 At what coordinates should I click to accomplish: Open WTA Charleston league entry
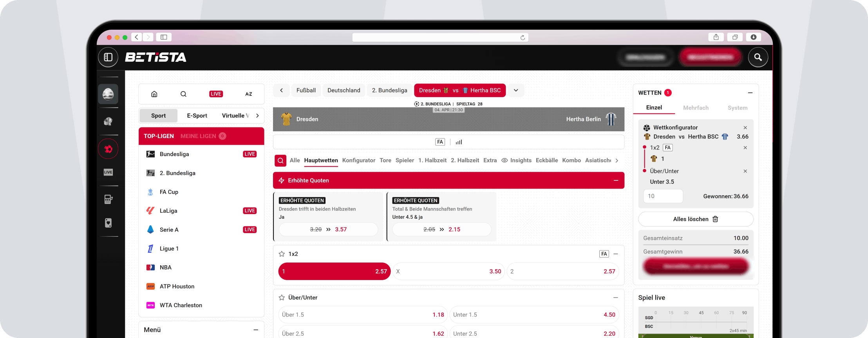201,305
